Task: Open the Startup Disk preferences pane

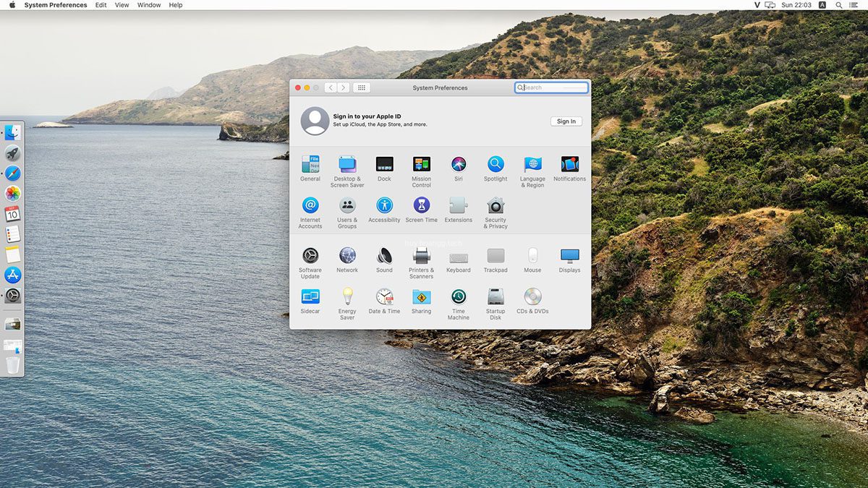Action: 495,304
